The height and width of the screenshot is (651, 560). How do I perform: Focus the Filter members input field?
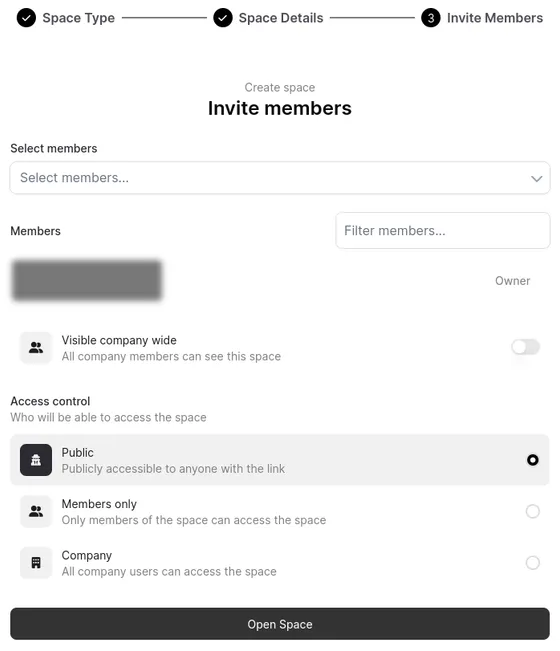tap(443, 230)
